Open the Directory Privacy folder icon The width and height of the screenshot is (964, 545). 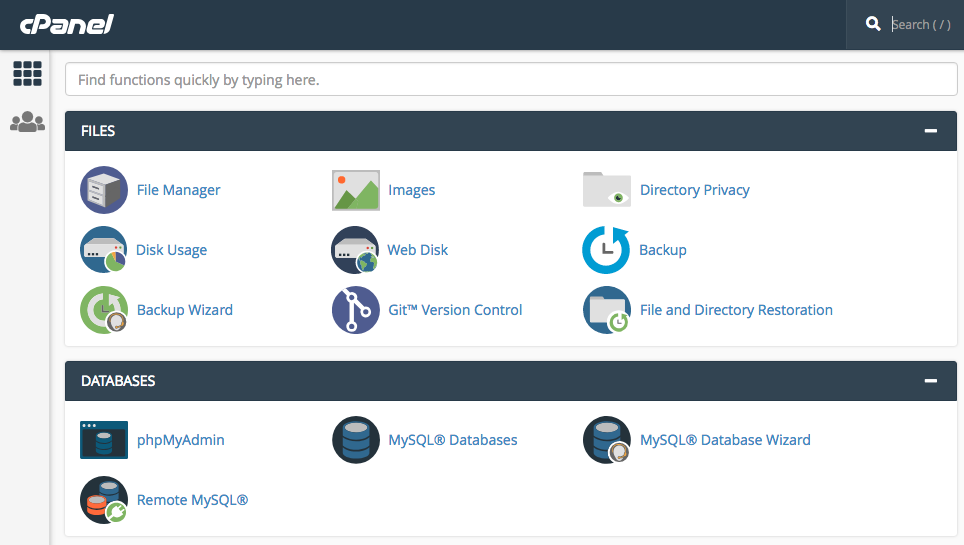pyautogui.click(x=607, y=190)
